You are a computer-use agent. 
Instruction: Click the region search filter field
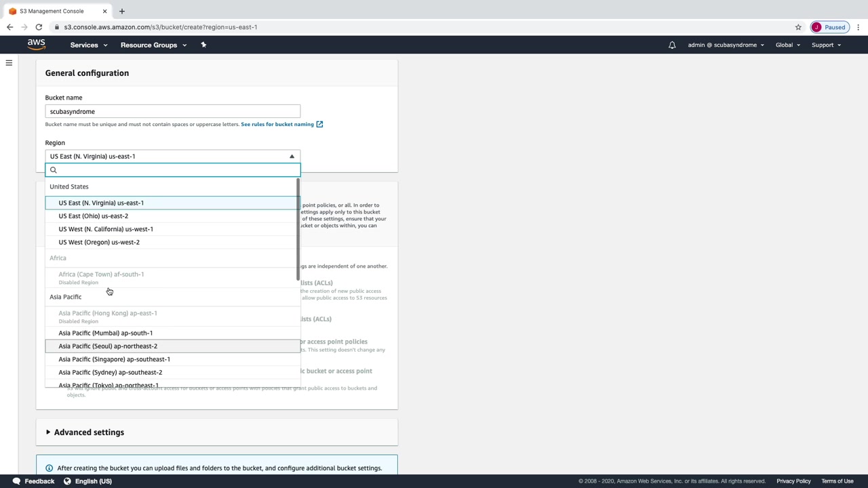coord(173,170)
